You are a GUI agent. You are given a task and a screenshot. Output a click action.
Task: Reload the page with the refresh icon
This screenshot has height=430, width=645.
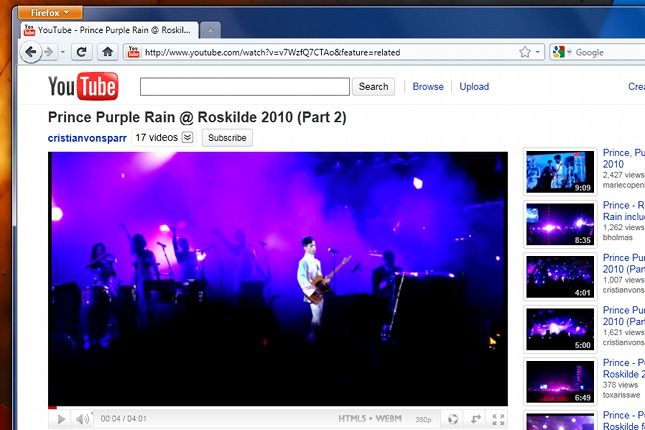82,52
